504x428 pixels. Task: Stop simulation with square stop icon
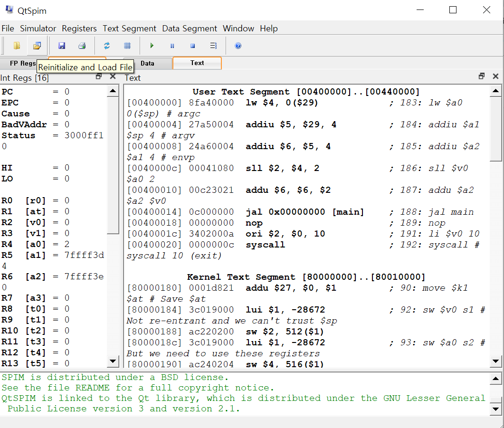(192, 46)
